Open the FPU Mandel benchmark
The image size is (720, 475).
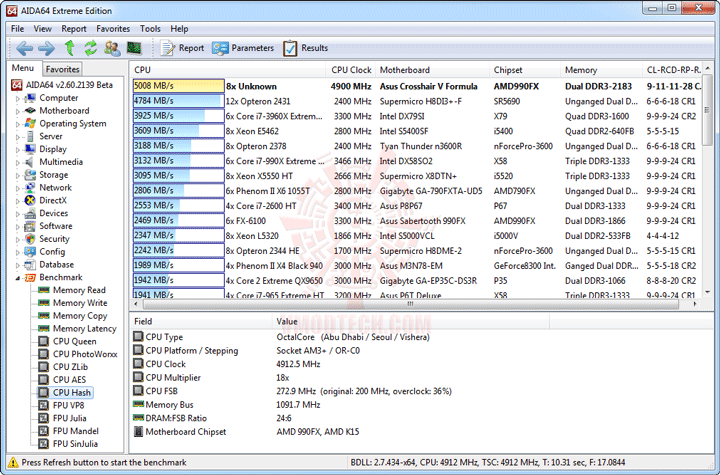pos(76,431)
